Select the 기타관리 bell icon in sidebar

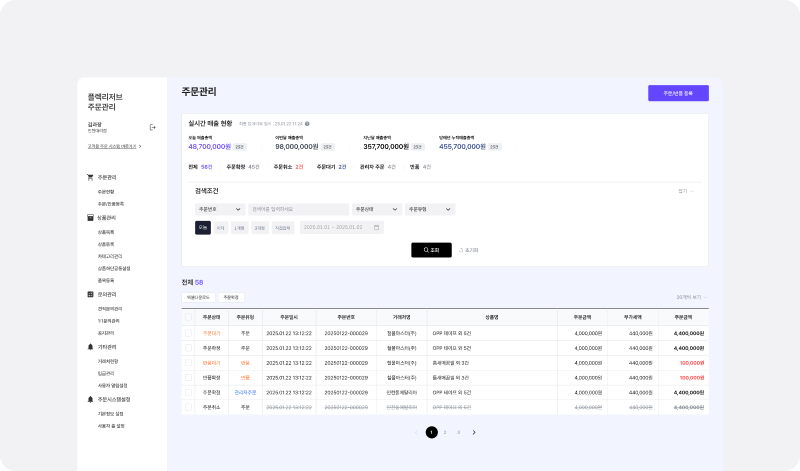pos(90,347)
